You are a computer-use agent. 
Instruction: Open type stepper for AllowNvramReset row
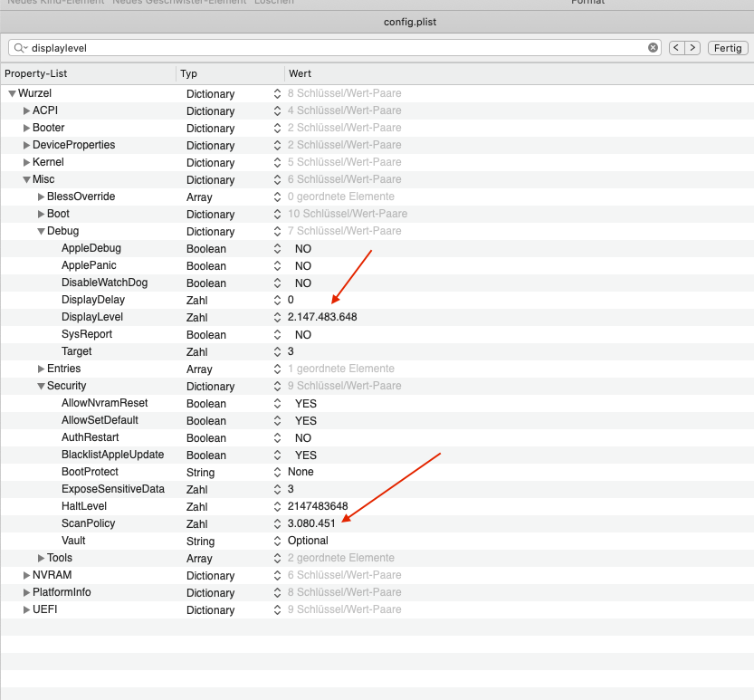click(x=277, y=403)
